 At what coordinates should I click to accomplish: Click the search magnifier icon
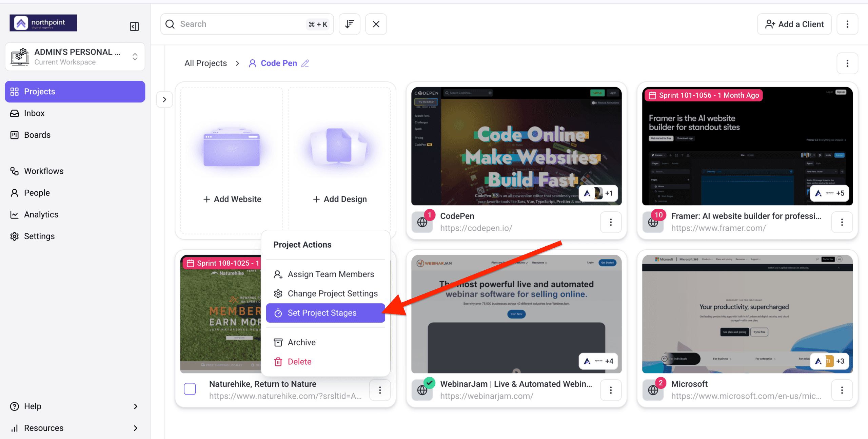pyautogui.click(x=170, y=24)
